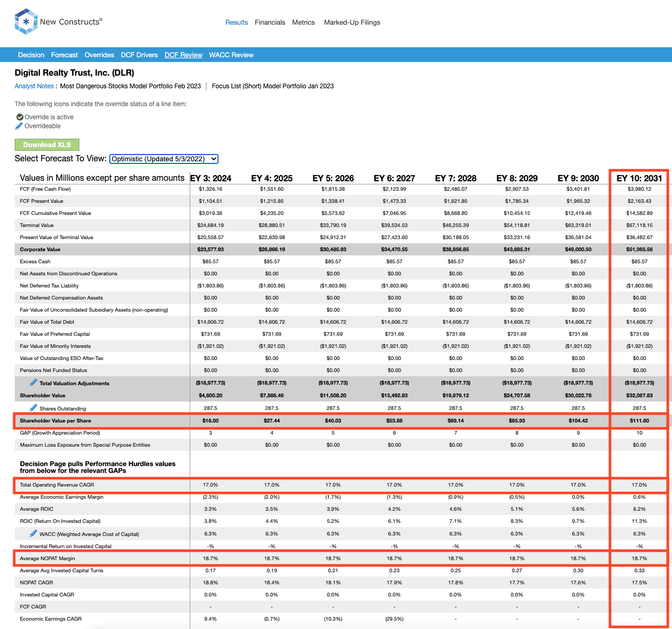Image resolution: width=672 pixels, height=629 pixels.
Task: Click the Incremental Return on Invested Capital label
Action: pos(66,546)
